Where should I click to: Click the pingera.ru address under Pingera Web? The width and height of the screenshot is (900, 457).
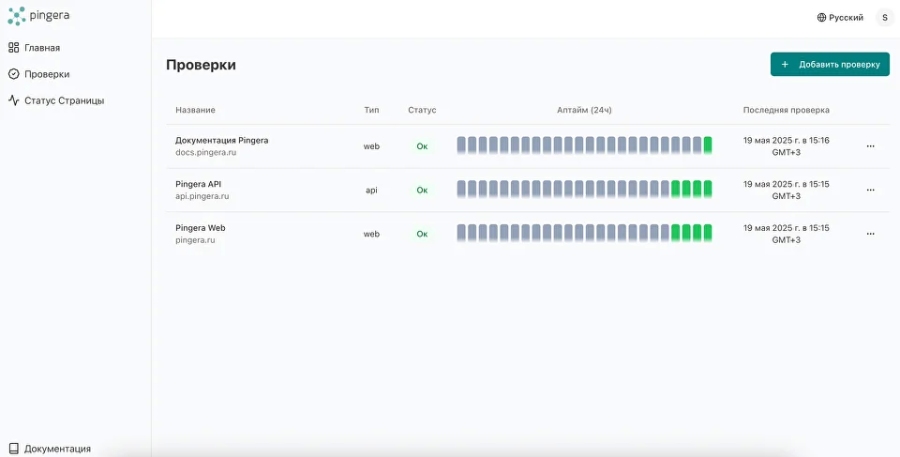tap(195, 240)
